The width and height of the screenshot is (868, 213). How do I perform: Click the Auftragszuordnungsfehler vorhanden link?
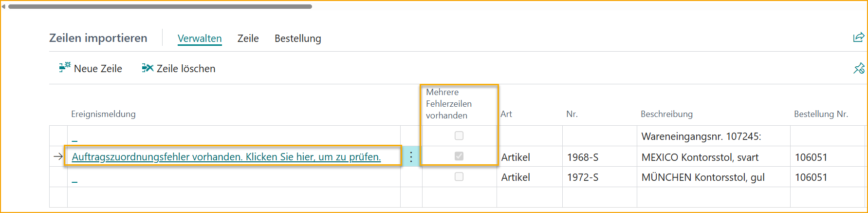tap(226, 157)
